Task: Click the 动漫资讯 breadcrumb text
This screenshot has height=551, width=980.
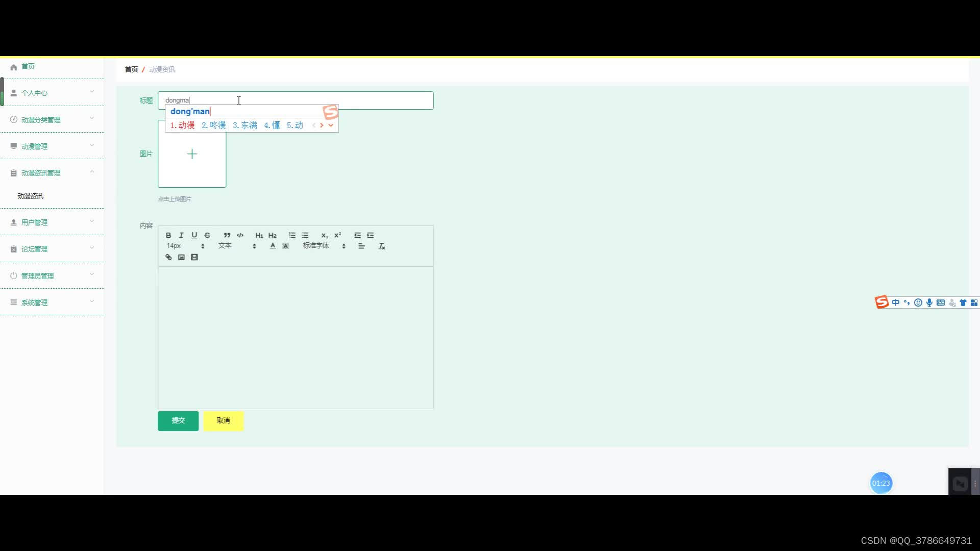Action: click(x=162, y=69)
